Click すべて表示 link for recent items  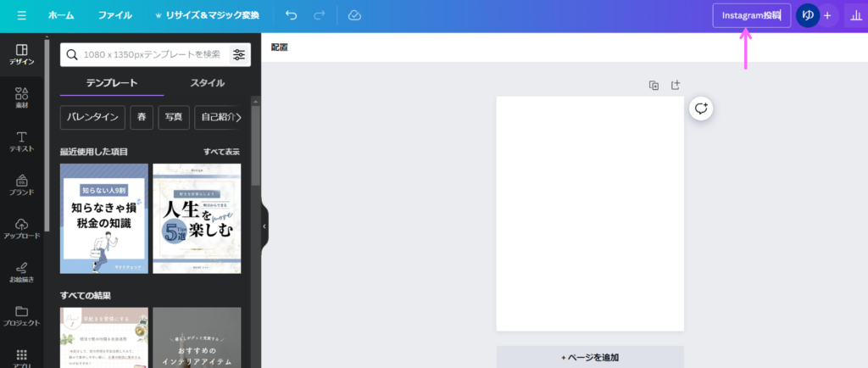pos(221,152)
